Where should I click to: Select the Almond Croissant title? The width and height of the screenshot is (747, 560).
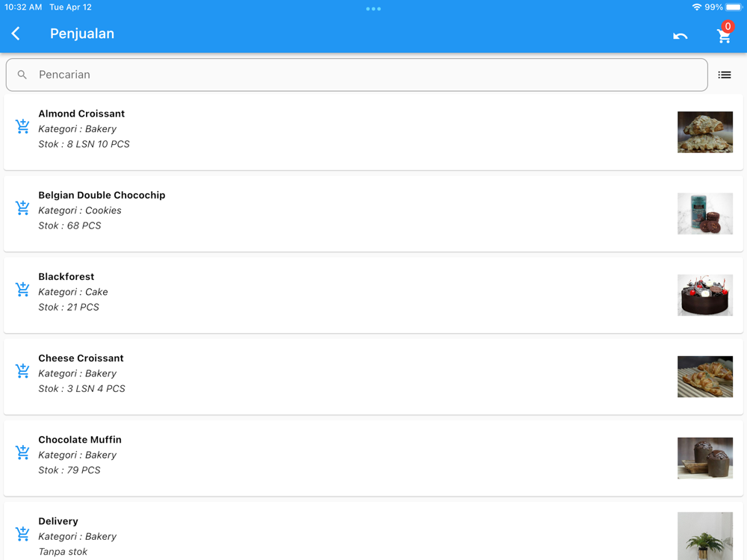point(81,113)
